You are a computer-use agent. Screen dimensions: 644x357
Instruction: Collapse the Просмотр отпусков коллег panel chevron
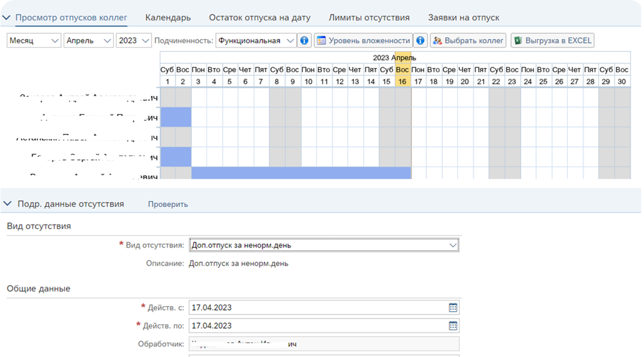[6, 18]
